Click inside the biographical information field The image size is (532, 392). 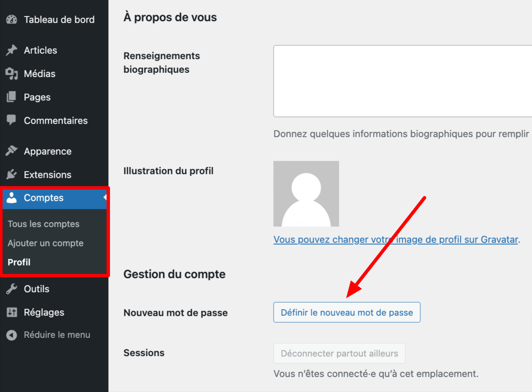click(x=401, y=81)
